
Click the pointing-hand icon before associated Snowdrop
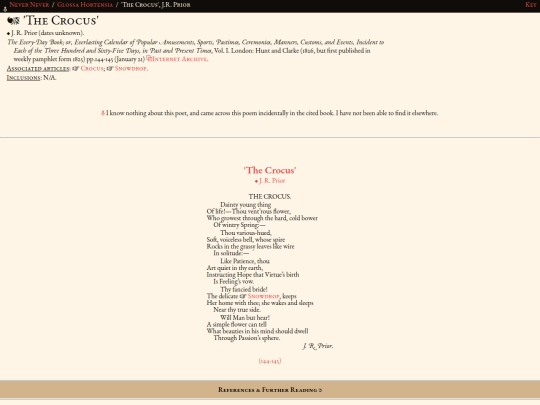point(110,68)
